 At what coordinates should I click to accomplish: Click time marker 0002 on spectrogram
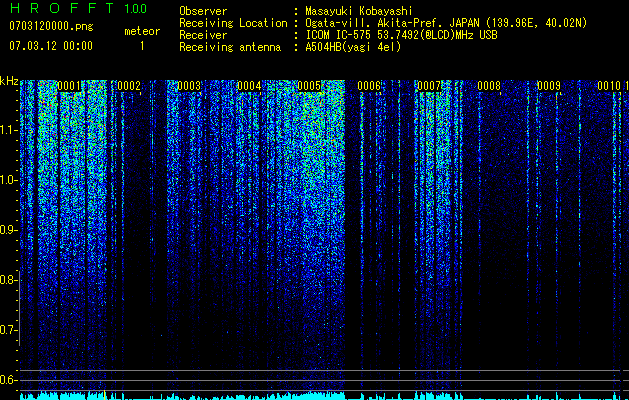click(x=129, y=86)
